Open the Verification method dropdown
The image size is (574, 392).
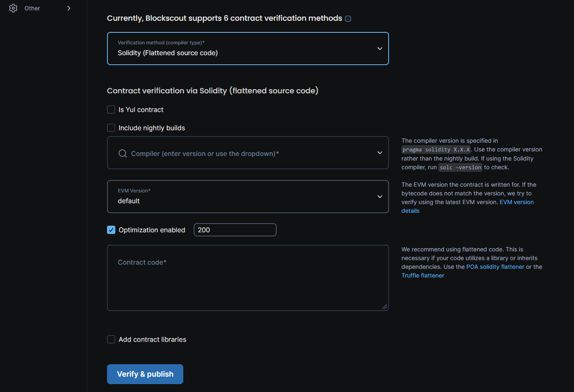coord(248,49)
